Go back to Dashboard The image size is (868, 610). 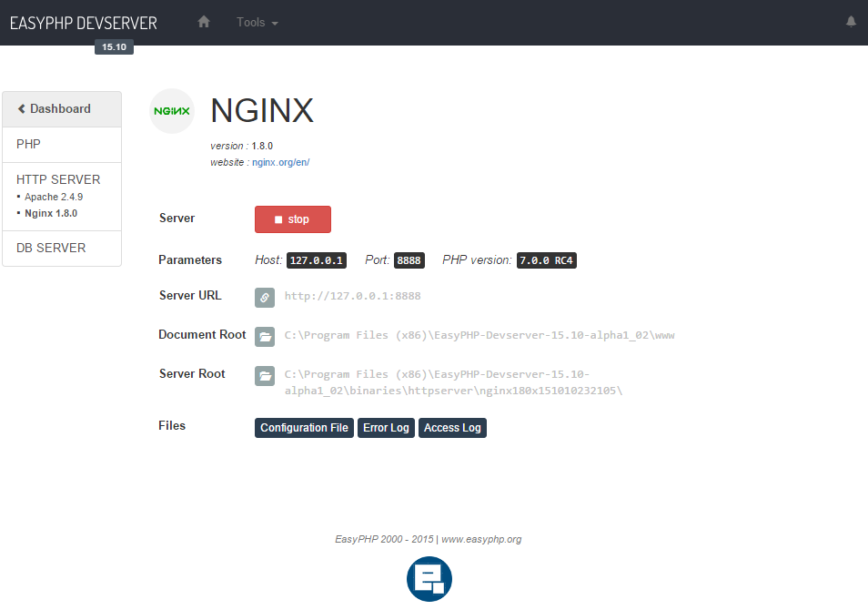point(62,109)
